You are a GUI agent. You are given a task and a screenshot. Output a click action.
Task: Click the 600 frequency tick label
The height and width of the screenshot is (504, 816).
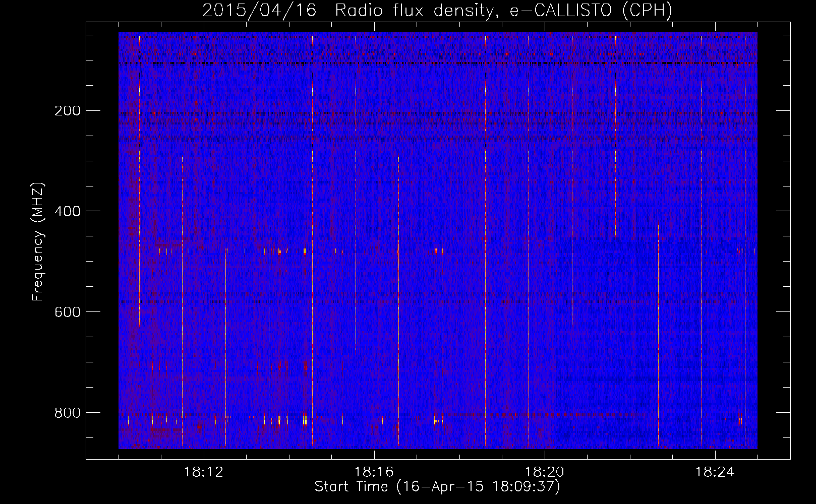pyautogui.click(x=68, y=312)
